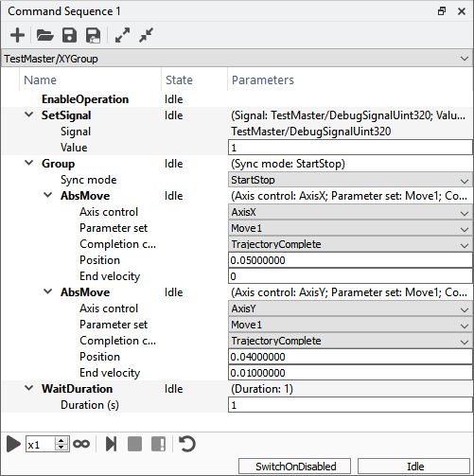Image resolution: width=474 pixels, height=476 pixels.
Task: Open the Sync mode StartStop dropdown
Action: (350, 180)
